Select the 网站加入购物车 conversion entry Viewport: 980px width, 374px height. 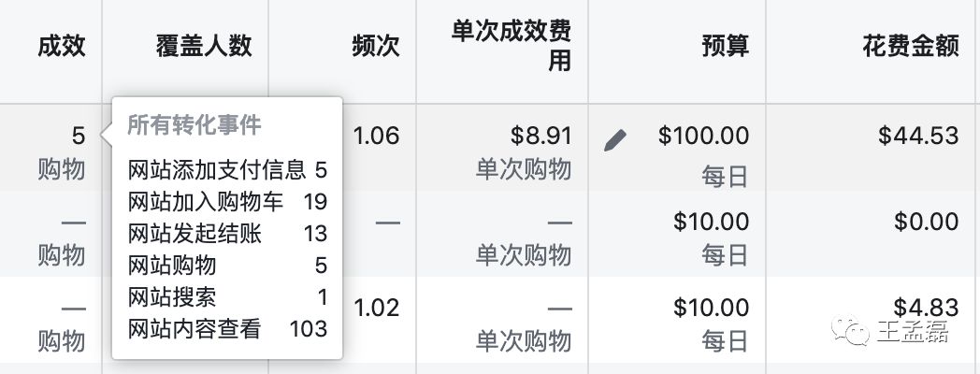(227, 201)
